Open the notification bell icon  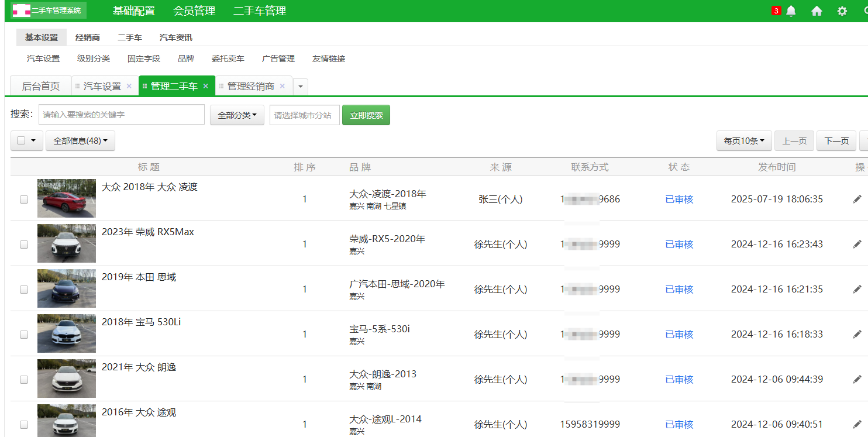[791, 11]
